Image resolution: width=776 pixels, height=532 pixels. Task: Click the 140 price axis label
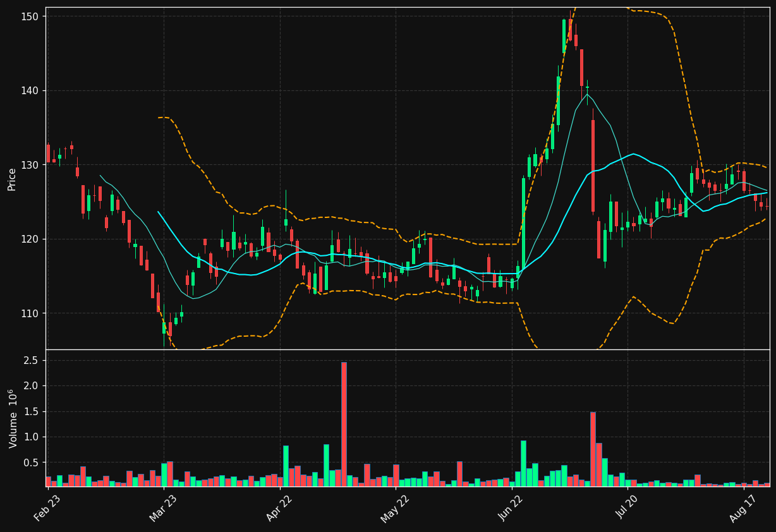[x=30, y=90]
